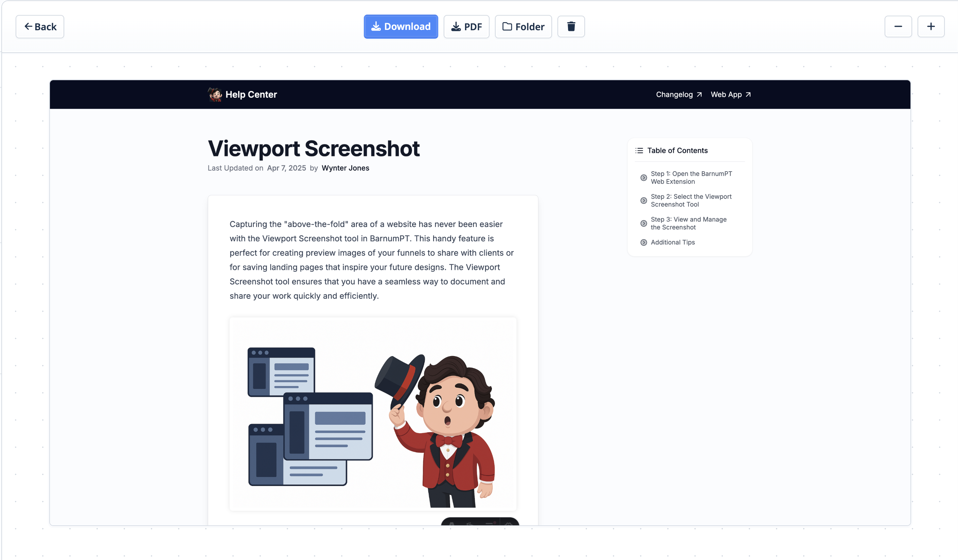
Task: Open the Folder button
Action: pyautogui.click(x=523, y=27)
